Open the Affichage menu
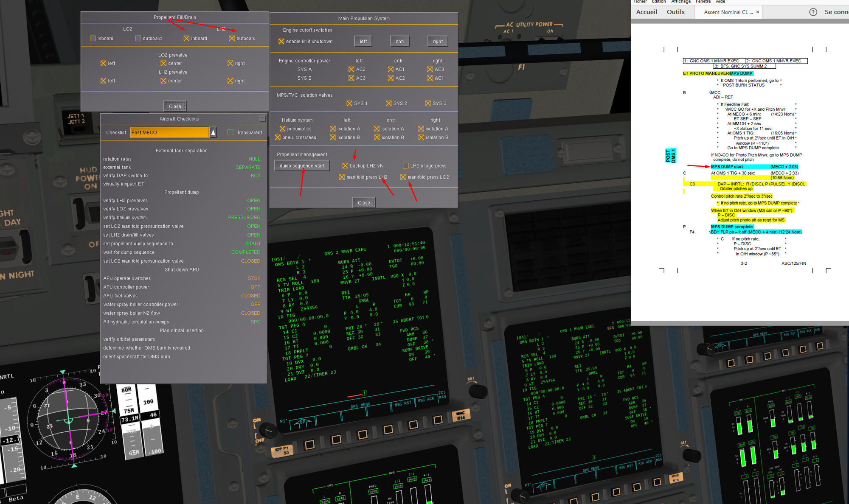This screenshot has height=504, width=849. tap(680, 2)
